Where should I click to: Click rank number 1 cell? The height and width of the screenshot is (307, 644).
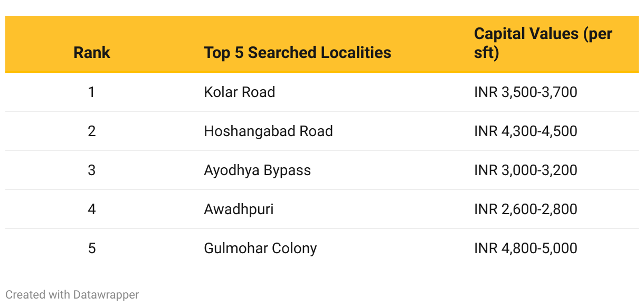point(92,92)
